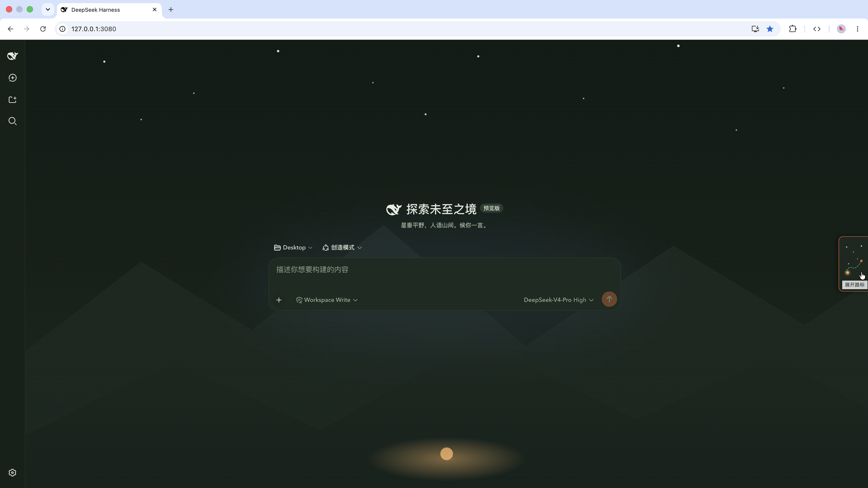Click the 预览版 badge
The height and width of the screenshot is (488, 868).
point(491,208)
